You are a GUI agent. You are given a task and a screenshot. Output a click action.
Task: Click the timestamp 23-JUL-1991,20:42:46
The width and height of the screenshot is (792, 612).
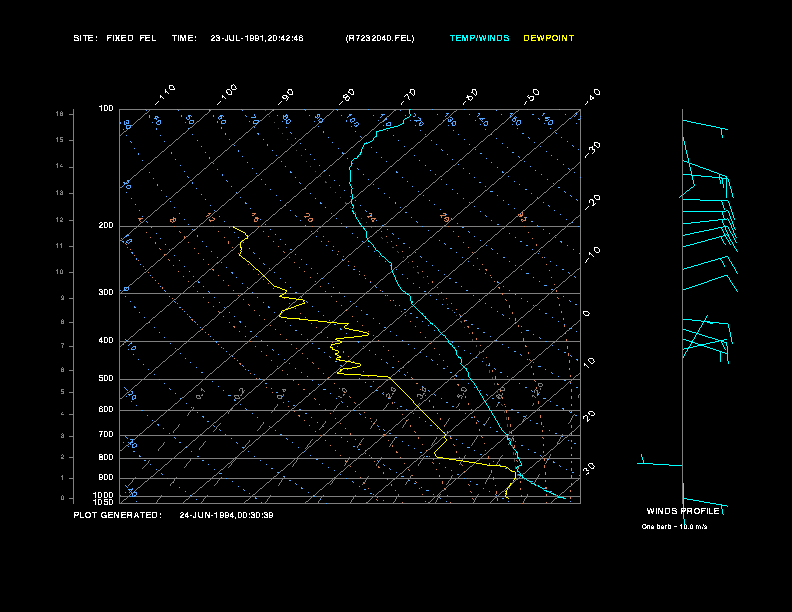(x=257, y=38)
